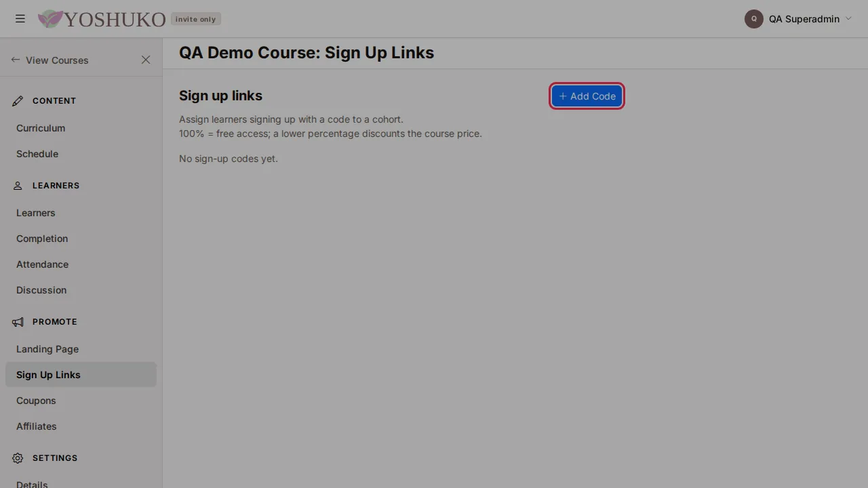Open the Affiliates page
The width and height of the screenshot is (868, 488).
pyautogui.click(x=81, y=426)
